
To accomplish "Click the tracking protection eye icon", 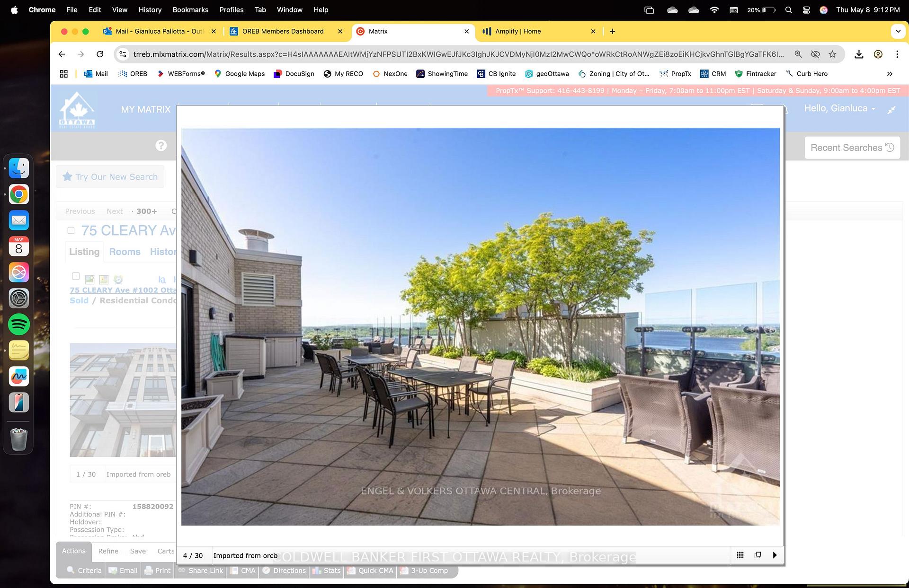I will [815, 54].
